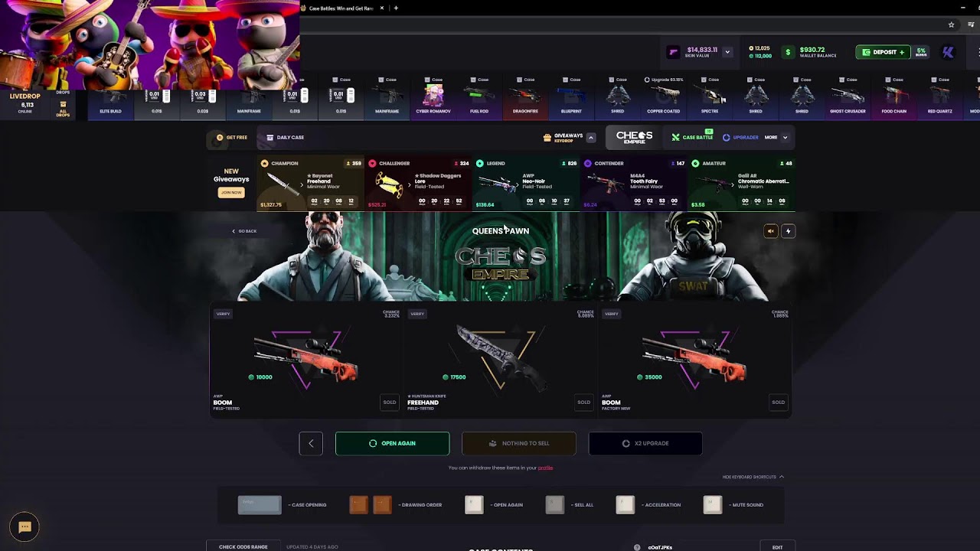This screenshot has width=980, height=551.
Task: Open the Daily Case menu item
Action: click(285, 138)
